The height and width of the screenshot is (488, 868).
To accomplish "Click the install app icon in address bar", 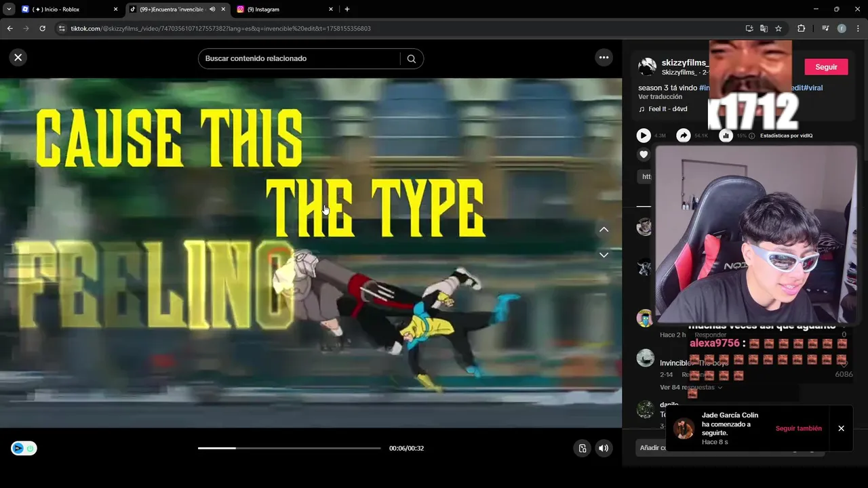I will [749, 28].
